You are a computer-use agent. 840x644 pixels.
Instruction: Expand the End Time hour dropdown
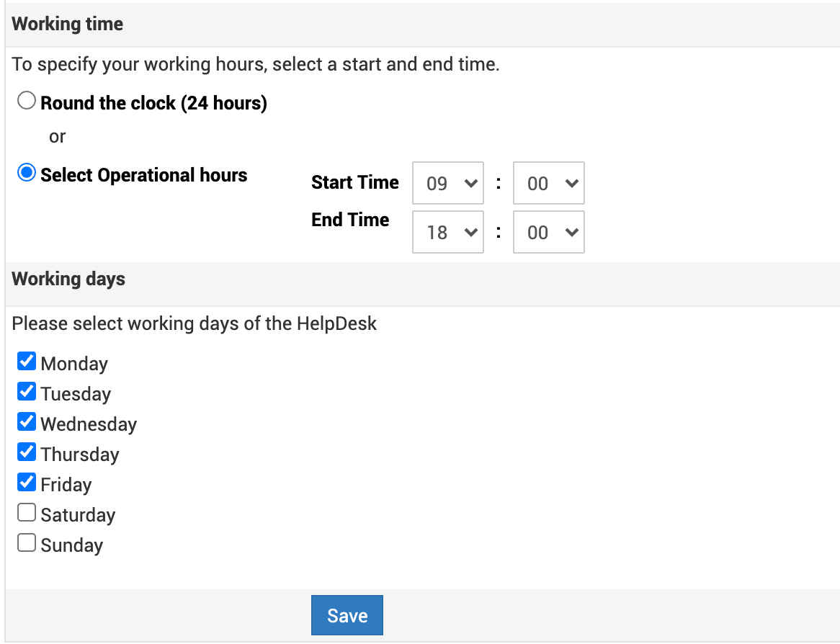[447, 233]
